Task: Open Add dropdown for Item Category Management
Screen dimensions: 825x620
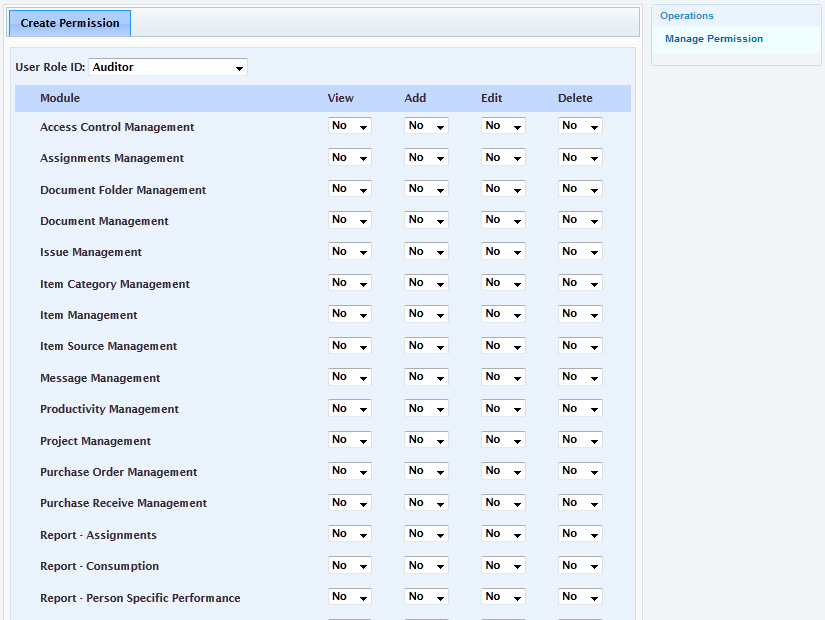Action: [x=426, y=283]
